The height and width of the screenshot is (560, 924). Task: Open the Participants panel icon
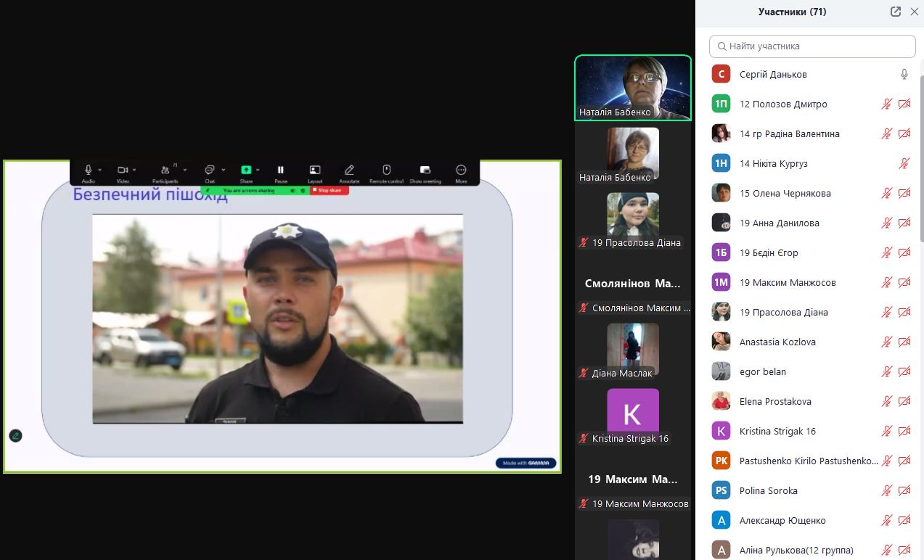tap(165, 170)
